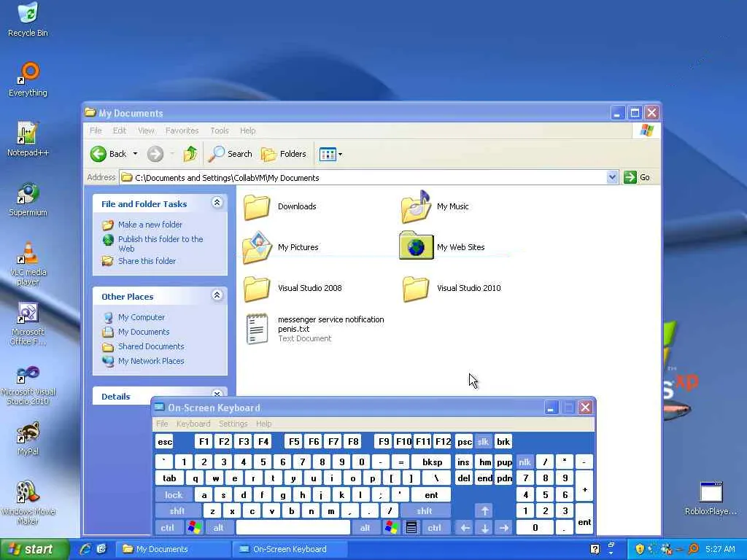Open Back history dropdown arrow
747x560 pixels.
tap(135, 154)
